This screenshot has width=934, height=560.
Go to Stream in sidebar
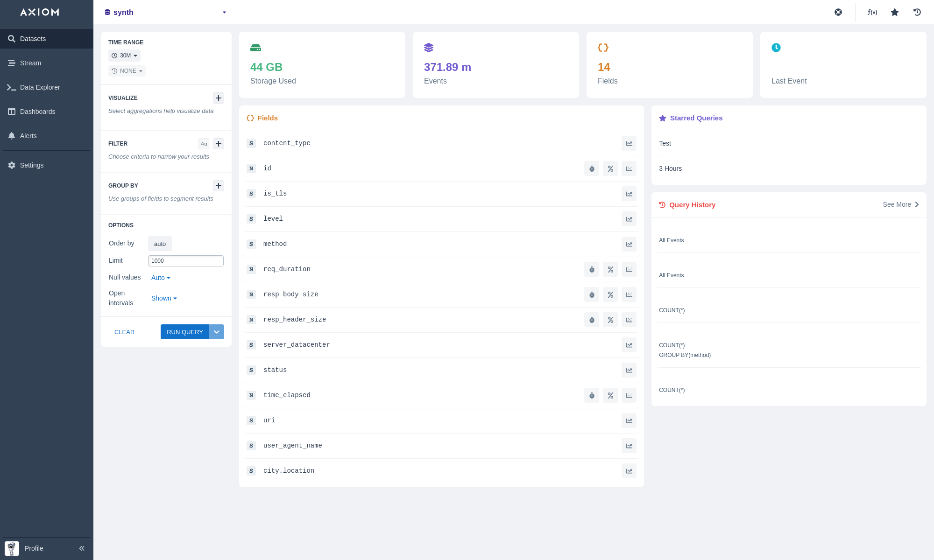pyautogui.click(x=30, y=63)
